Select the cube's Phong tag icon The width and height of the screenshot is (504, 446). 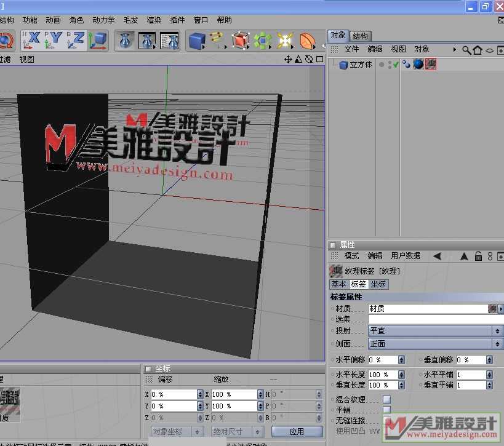click(406, 65)
